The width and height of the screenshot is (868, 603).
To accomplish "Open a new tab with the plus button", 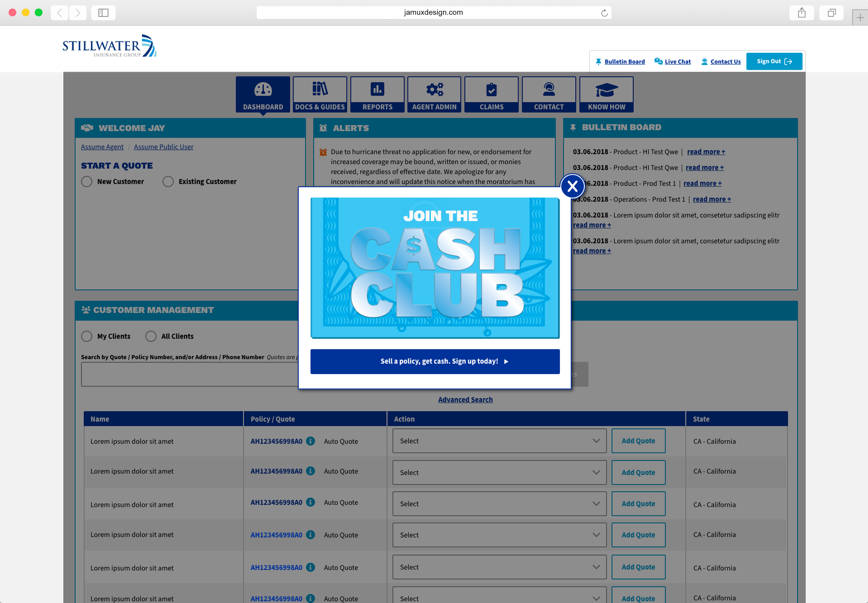I will [x=860, y=17].
